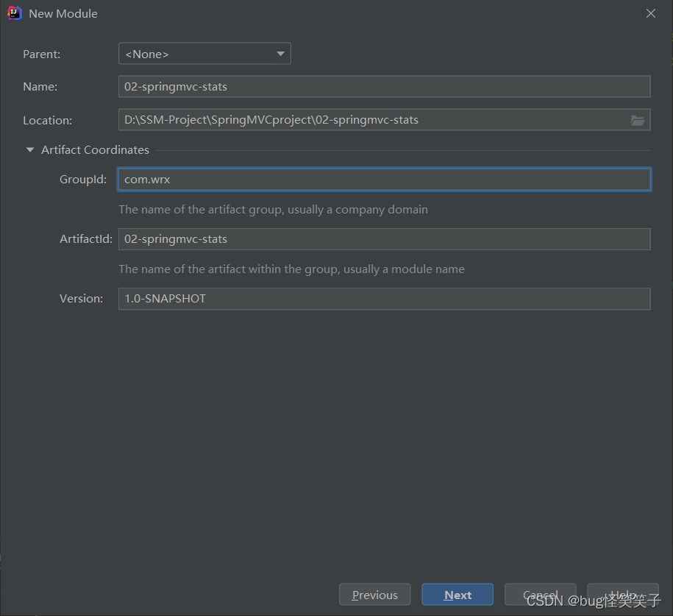Click the ArtifactId hint about module name
Viewport: 673px width, 616px height.
pyautogui.click(x=291, y=269)
